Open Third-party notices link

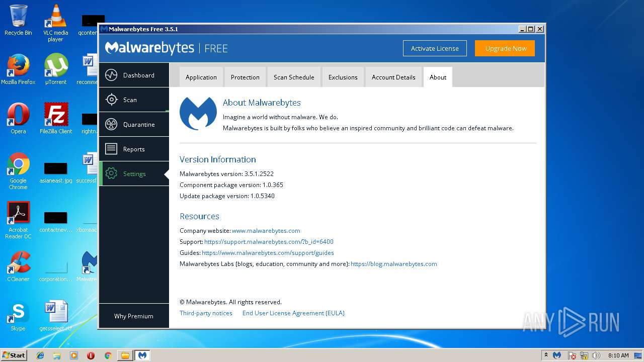(206, 313)
